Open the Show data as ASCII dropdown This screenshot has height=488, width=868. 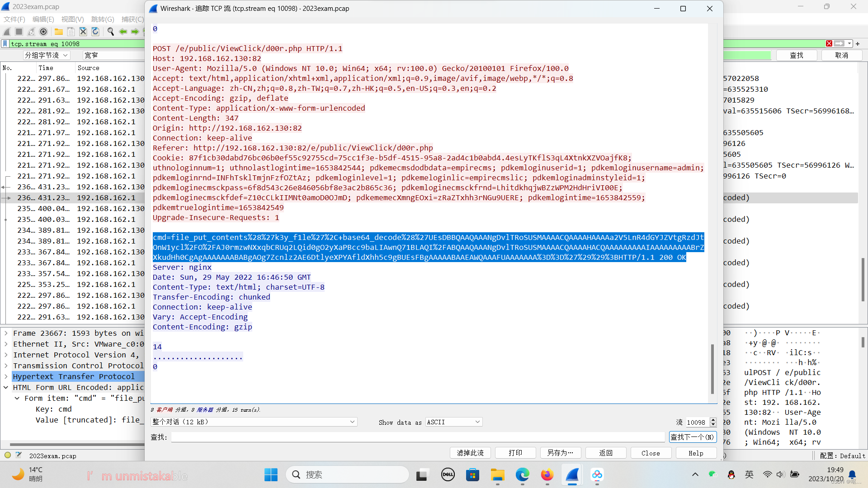coord(453,422)
